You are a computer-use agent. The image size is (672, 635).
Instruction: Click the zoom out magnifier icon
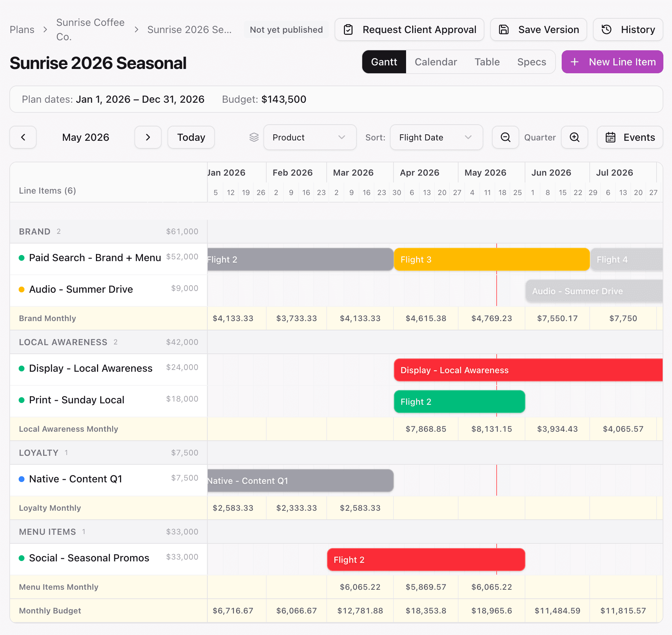tap(505, 137)
